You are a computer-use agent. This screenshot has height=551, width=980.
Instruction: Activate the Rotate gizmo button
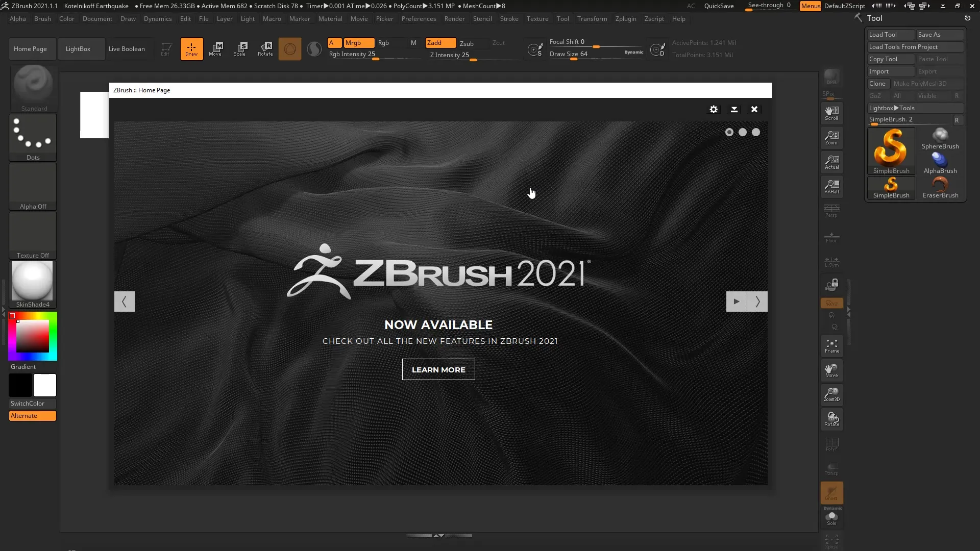265,49
